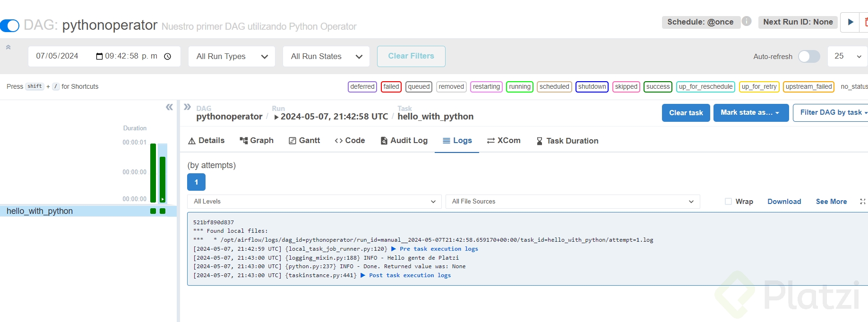Viewport: 868px width, 322px height.
Task: Expand details panel with double-right chevron
Action: (187, 107)
